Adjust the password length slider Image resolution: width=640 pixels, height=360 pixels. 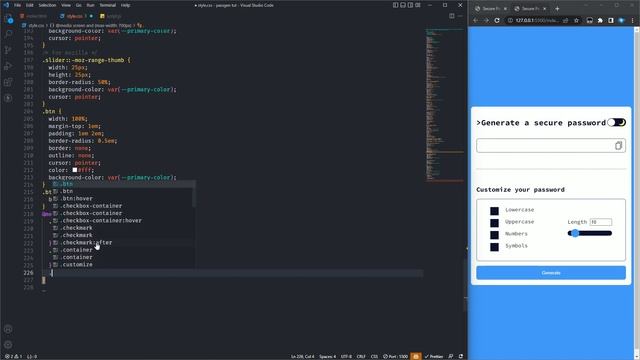(x=590, y=233)
